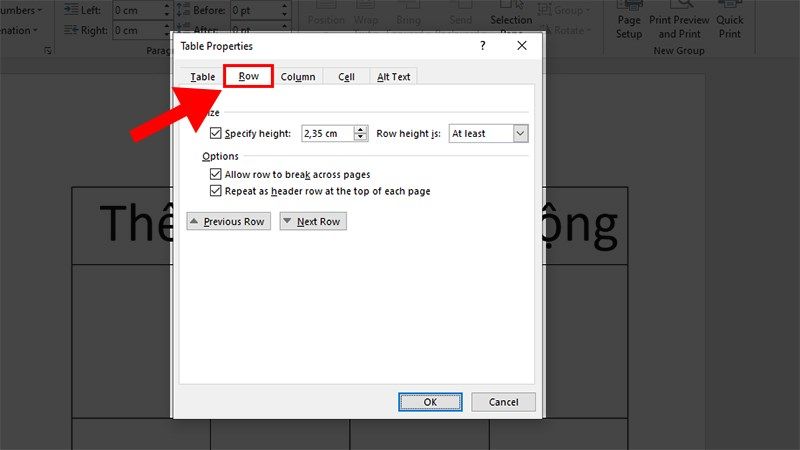Switch to the Column tab

(298, 77)
